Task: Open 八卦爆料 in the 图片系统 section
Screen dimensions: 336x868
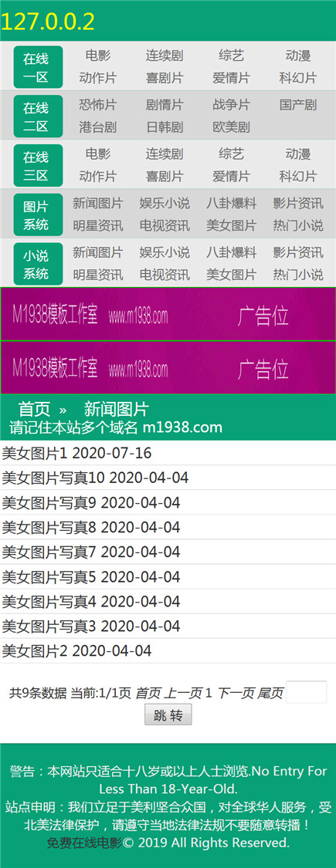Action: 231,204
